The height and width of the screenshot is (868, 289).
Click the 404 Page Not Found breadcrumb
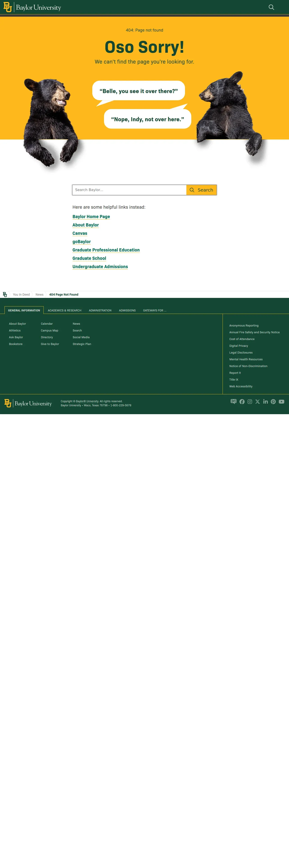click(64, 295)
